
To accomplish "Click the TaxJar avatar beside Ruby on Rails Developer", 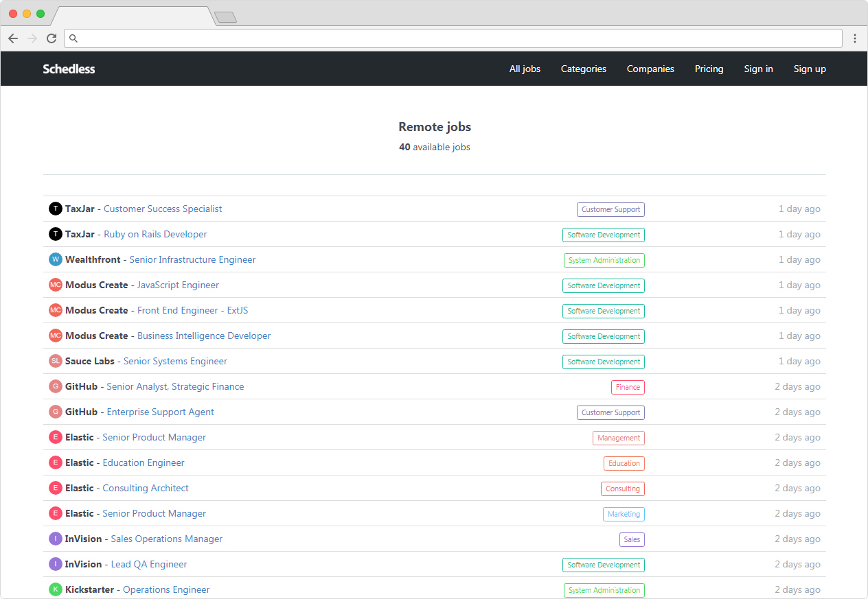I will (56, 234).
